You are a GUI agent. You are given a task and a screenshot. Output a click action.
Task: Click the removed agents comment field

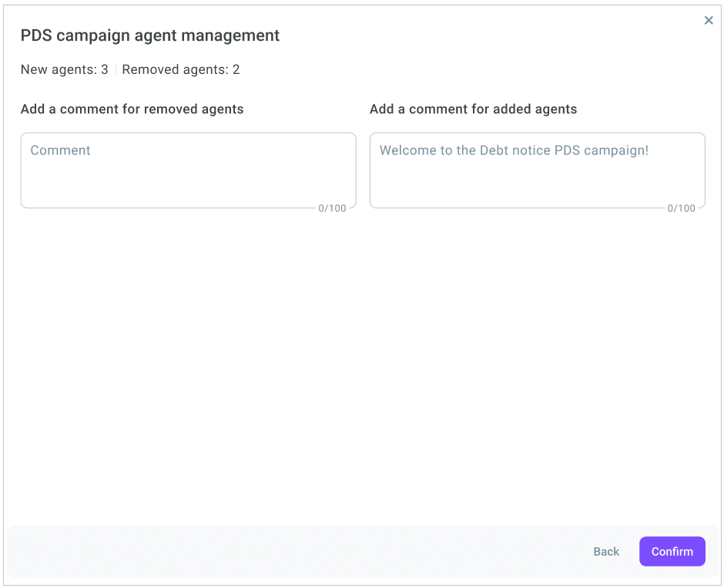pyautogui.click(x=189, y=170)
